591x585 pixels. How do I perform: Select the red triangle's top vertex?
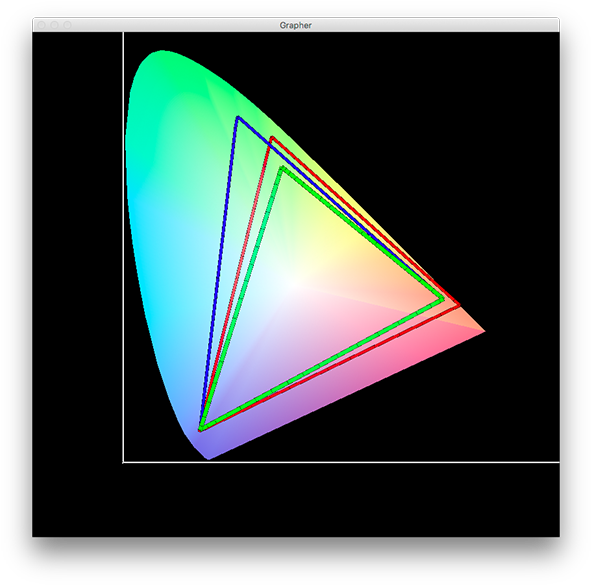[x=272, y=138]
